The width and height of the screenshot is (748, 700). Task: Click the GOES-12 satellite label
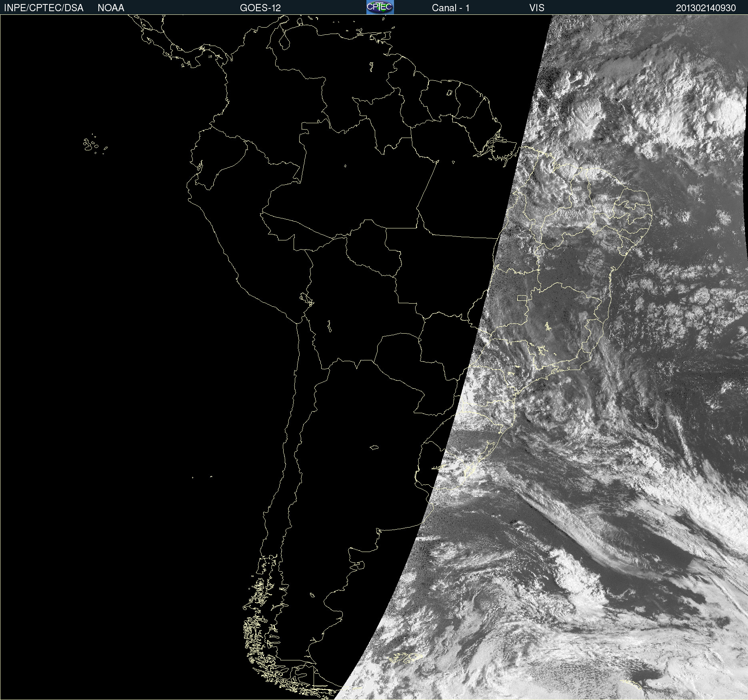click(260, 8)
